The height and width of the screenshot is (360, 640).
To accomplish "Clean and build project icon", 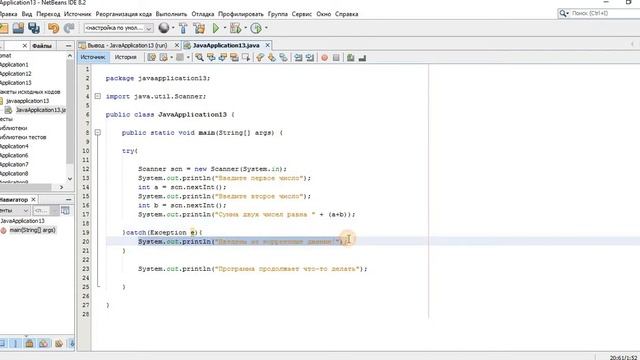I will click(199, 28).
